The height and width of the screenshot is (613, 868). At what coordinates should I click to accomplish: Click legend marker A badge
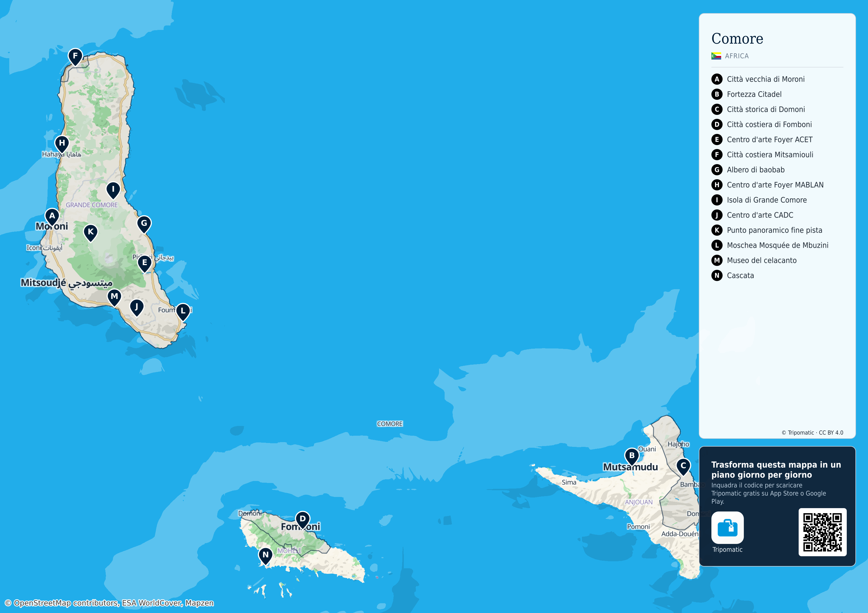coord(717,79)
